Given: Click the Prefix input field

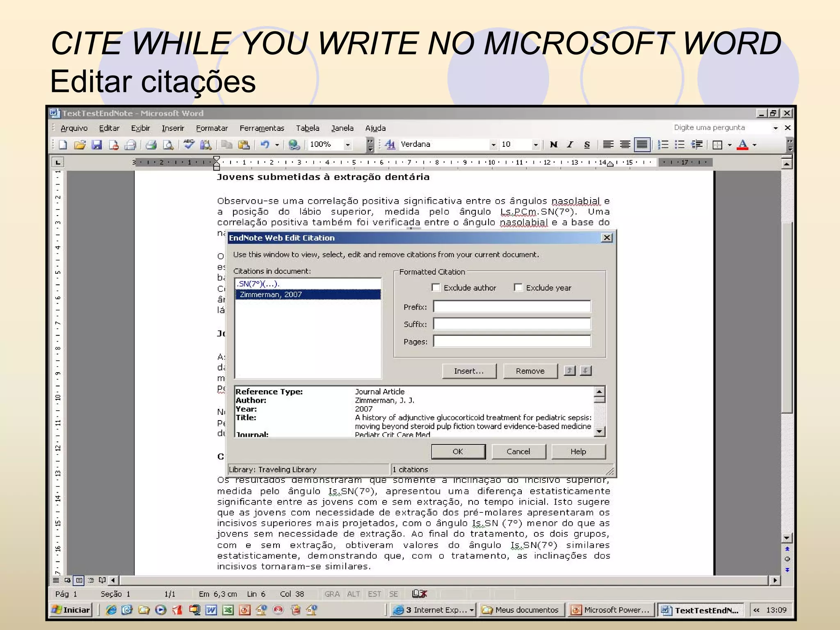Looking at the screenshot, I should pos(512,307).
